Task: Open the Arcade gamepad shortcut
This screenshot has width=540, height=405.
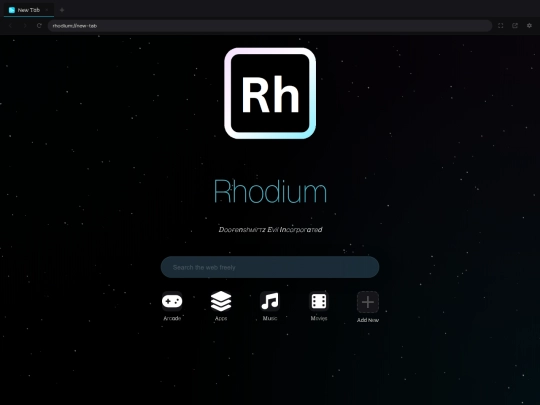Action: (x=172, y=301)
